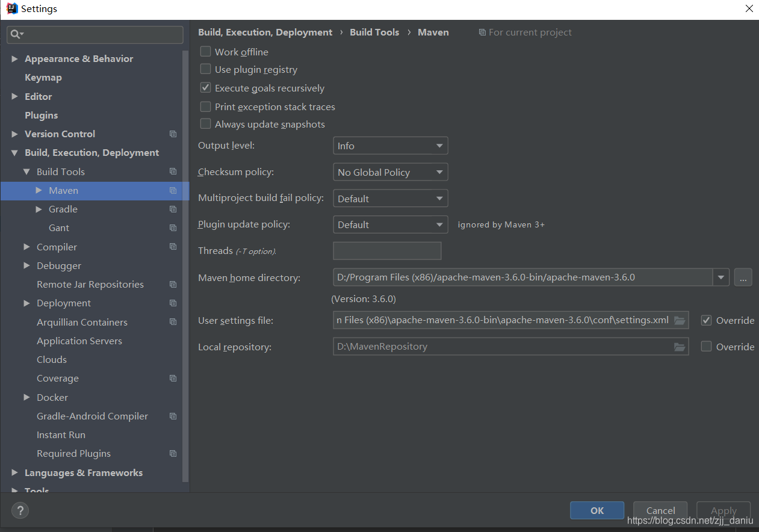759x532 pixels.
Task: Expand the Deployment tree node
Action: [x=26, y=303]
